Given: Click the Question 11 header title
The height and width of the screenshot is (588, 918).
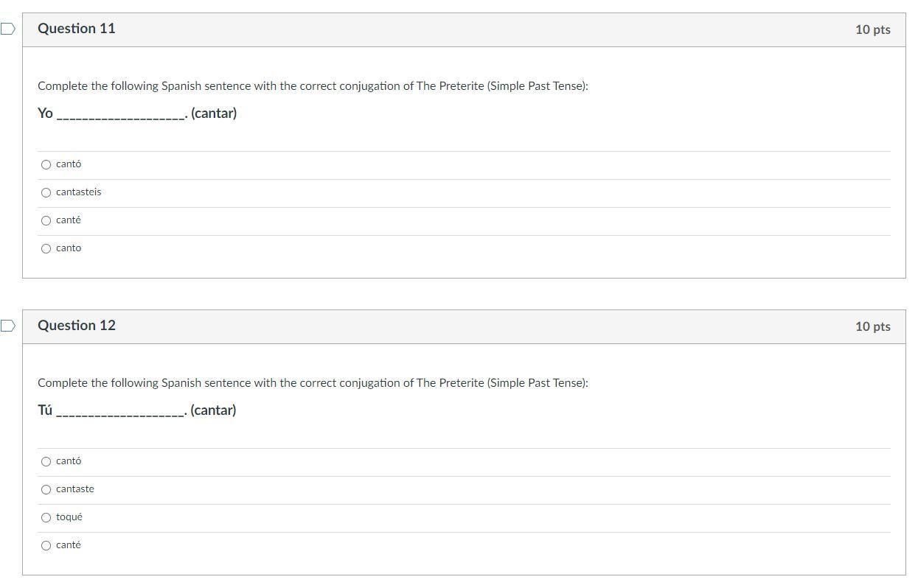Looking at the screenshot, I should coord(77,29).
